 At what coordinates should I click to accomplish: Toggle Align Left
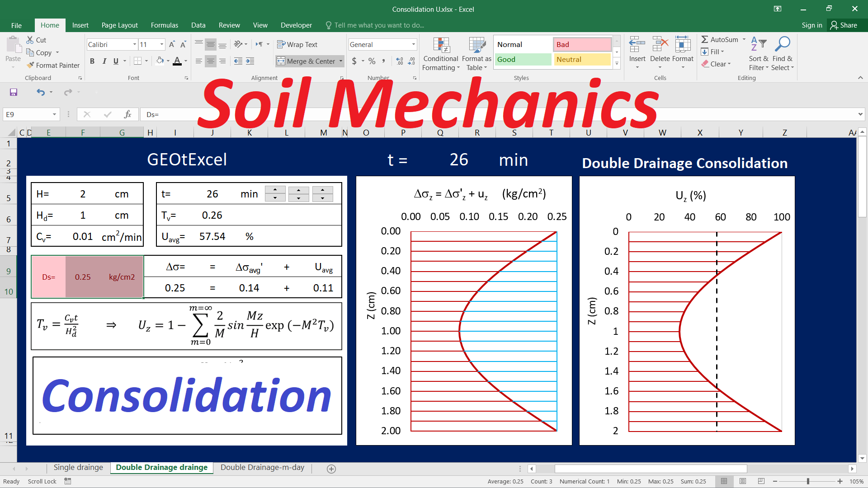[x=199, y=61]
